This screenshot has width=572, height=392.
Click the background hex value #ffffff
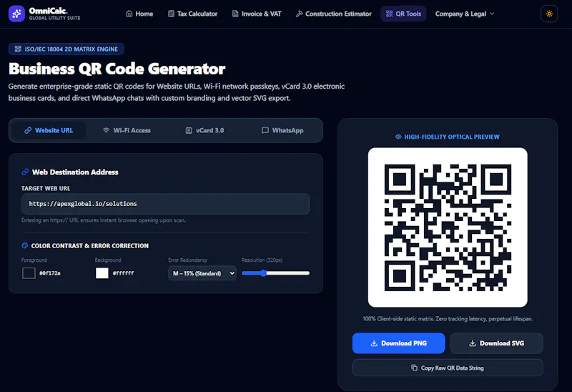tap(123, 273)
